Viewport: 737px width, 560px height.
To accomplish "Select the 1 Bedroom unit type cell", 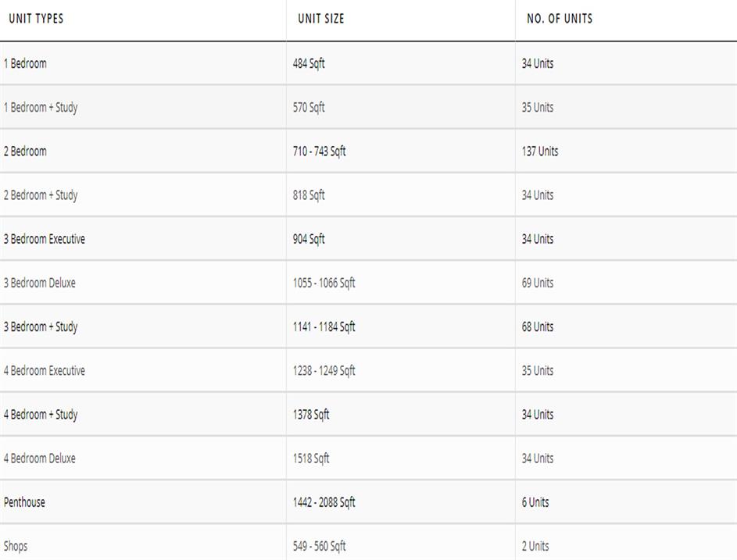I will click(x=25, y=64).
